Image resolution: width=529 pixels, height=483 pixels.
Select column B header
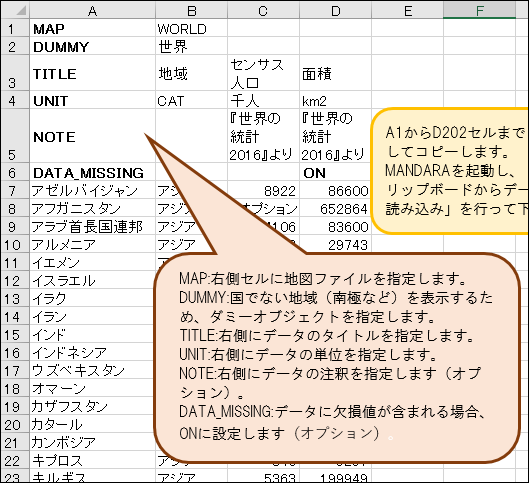pos(192,11)
